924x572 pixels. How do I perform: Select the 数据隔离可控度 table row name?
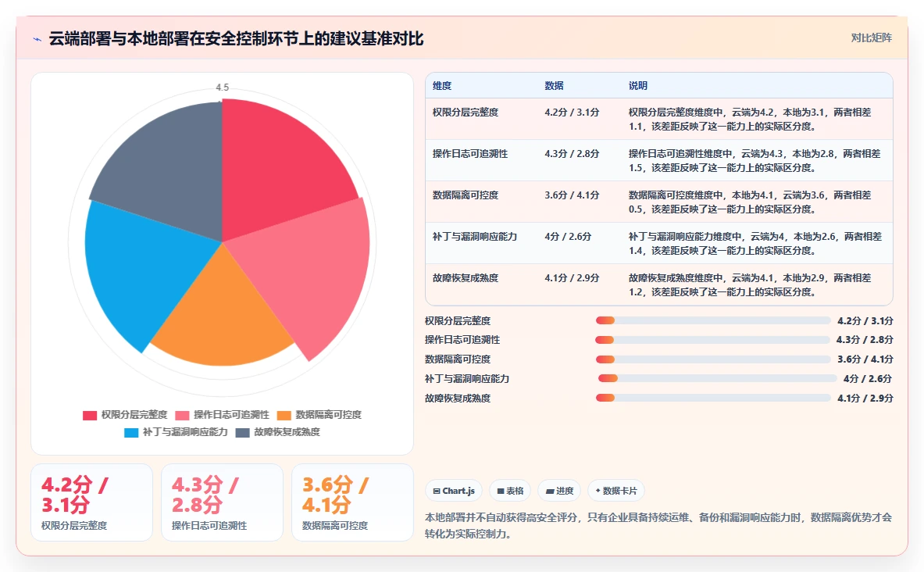[466, 195]
